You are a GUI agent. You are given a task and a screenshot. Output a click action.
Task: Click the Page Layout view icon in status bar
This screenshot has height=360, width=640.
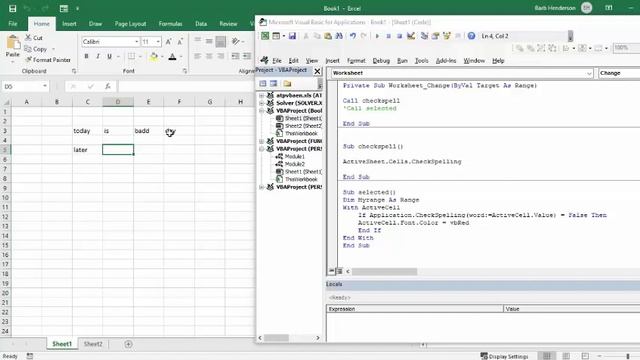[x=566, y=356]
